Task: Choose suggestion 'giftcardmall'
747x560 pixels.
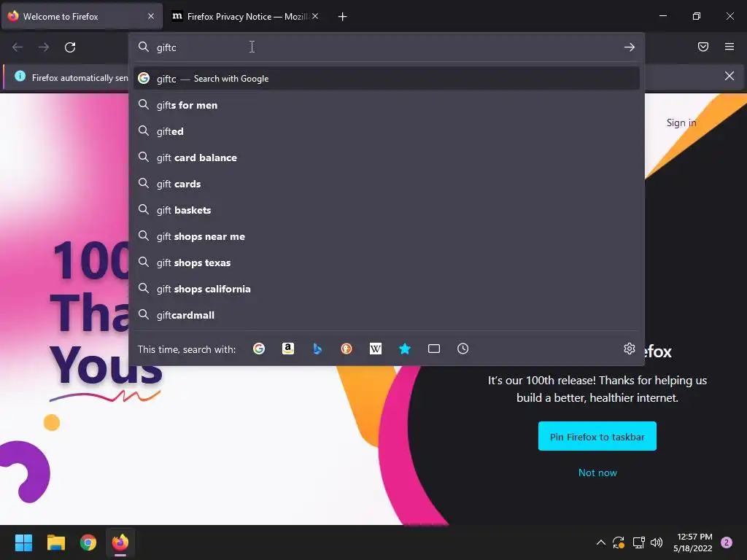Action: [x=387, y=315]
